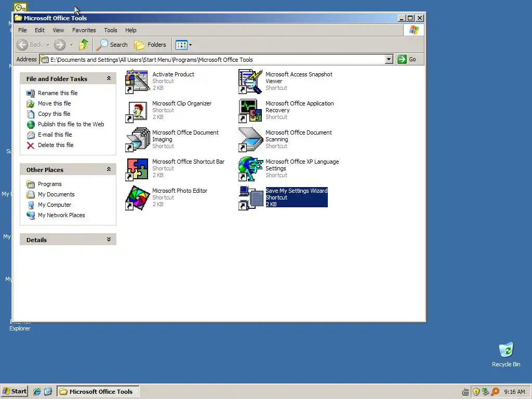Select the Microsoft Photo Editor icon
The width and height of the screenshot is (532, 399).
coord(137,198)
